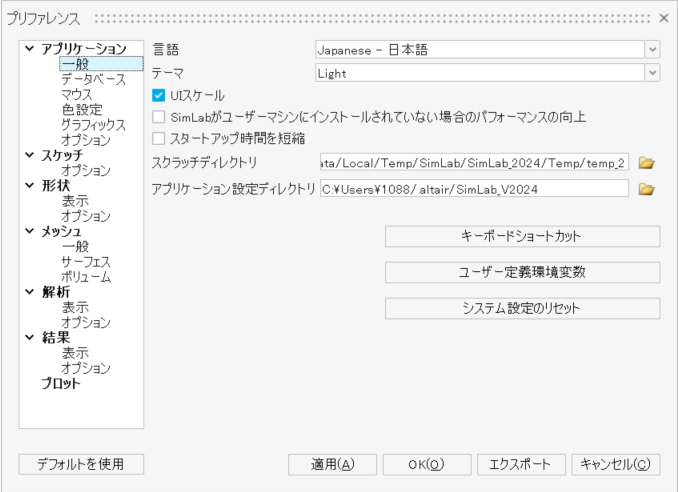This screenshot has width=678, height=492.
Task: Collapse the メッシュ tree node
Action: 29,232
